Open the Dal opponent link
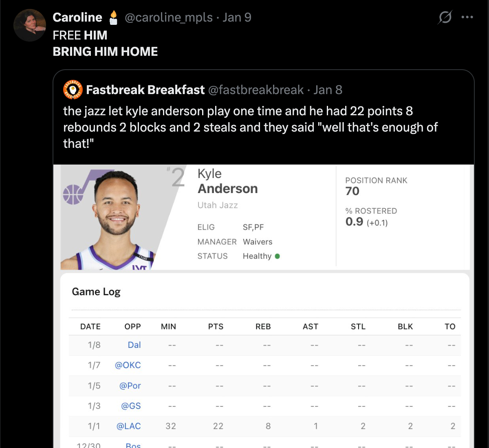Viewport: 489px width, 448px height. tap(134, 345)
